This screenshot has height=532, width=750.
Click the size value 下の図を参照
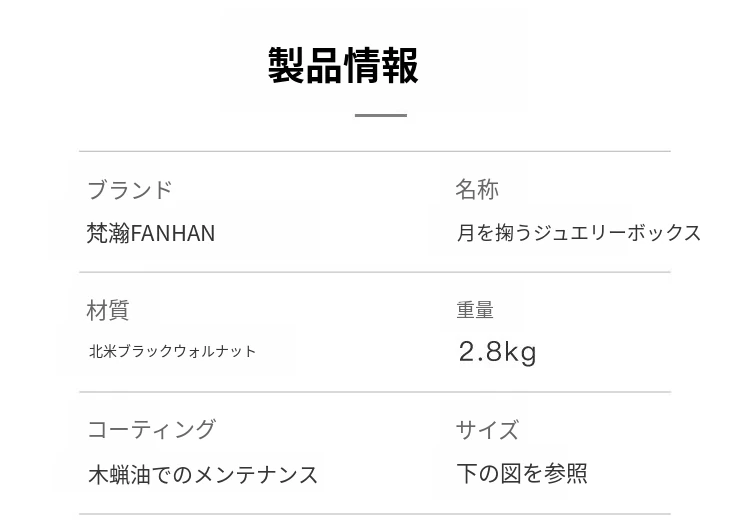pos(522,473)
